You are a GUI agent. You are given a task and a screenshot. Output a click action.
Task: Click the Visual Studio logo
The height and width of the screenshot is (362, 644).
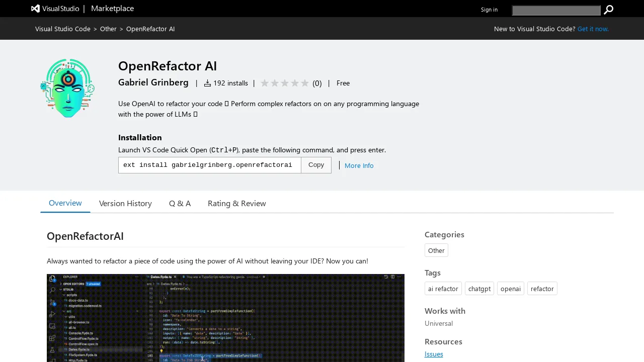(x=55, y=9)
